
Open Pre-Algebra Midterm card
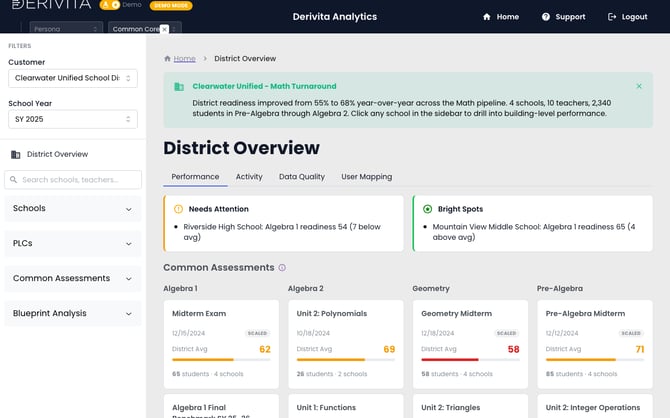(595, 344)
